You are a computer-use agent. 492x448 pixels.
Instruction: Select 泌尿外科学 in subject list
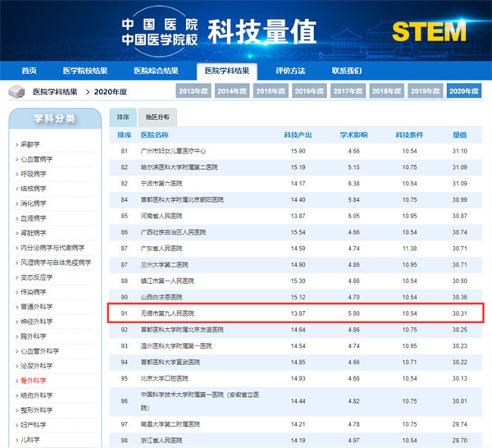click(x=36, y=366)
